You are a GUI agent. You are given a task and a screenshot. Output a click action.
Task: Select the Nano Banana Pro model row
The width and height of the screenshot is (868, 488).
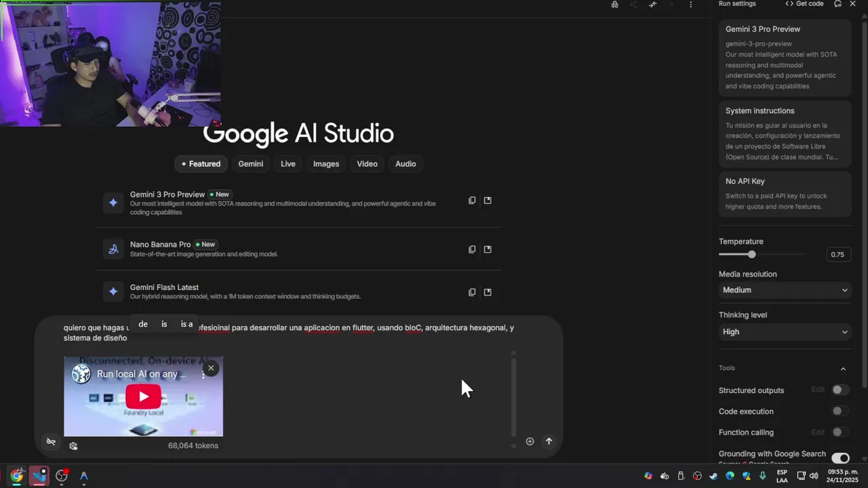[x=298, y=249]
